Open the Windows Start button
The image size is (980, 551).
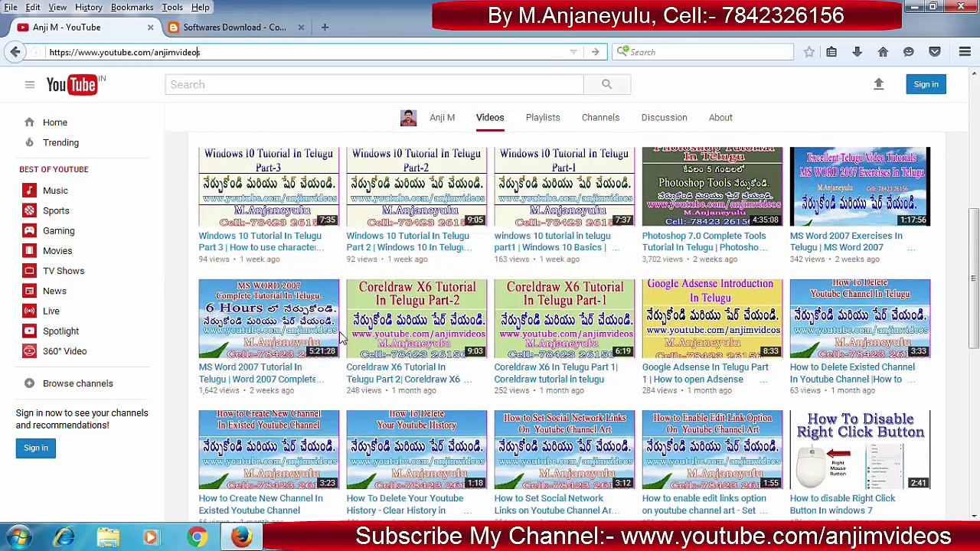18,537
